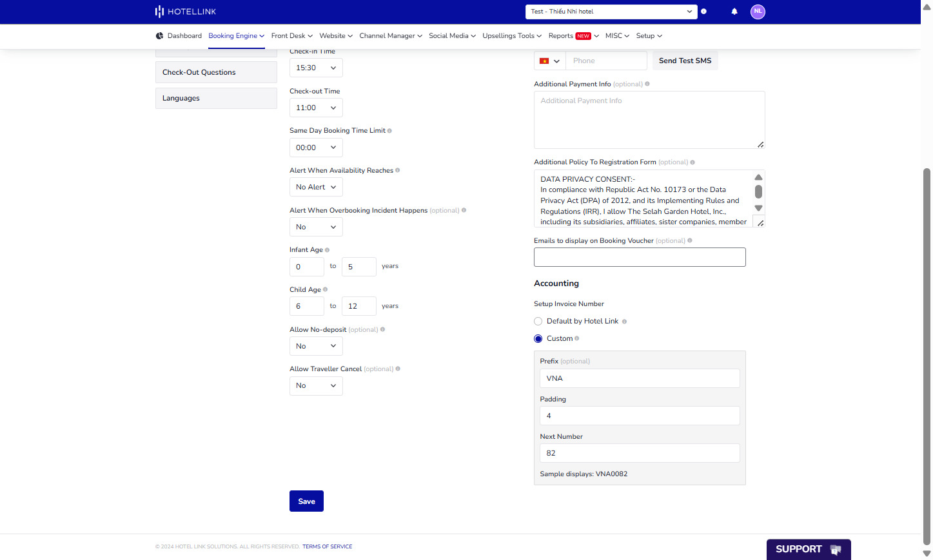This screenshot has width=933, height=560.
Task: Open the Check-in Time dropdown showing 15:30
Action: pyautogui.click(x=316, y=68)
